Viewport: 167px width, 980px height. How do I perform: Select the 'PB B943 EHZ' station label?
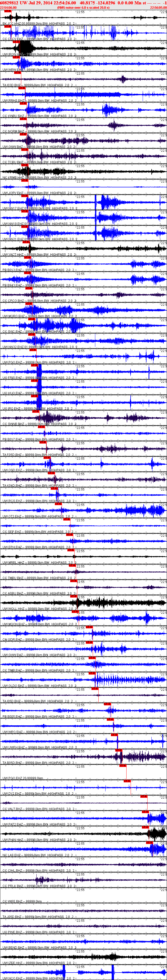13,285
